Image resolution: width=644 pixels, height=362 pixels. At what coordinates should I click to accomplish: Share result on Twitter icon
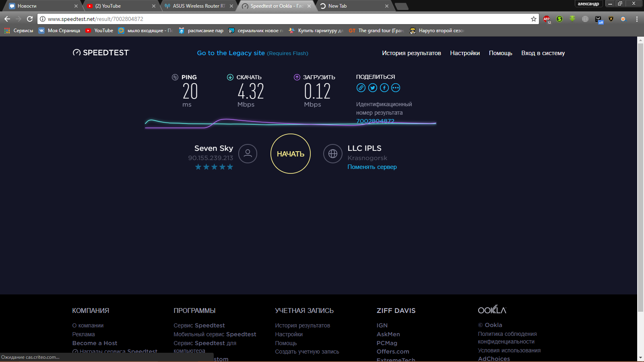pyautogui.click(x=373, y=88)
